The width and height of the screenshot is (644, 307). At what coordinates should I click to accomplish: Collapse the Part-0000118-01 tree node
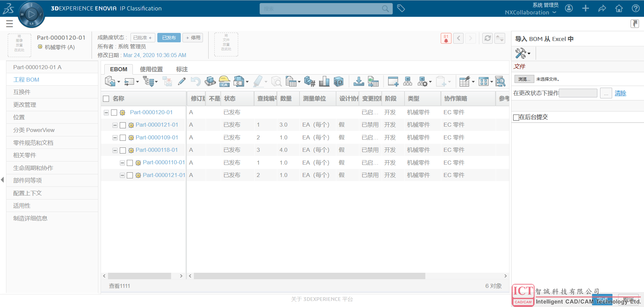click(115, 150)
